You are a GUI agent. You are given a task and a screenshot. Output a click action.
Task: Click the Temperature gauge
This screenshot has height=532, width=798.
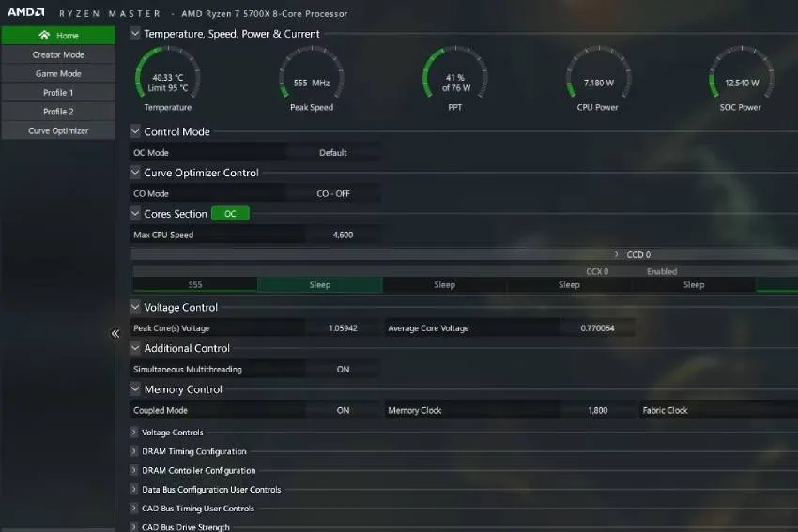pos(167,79)
